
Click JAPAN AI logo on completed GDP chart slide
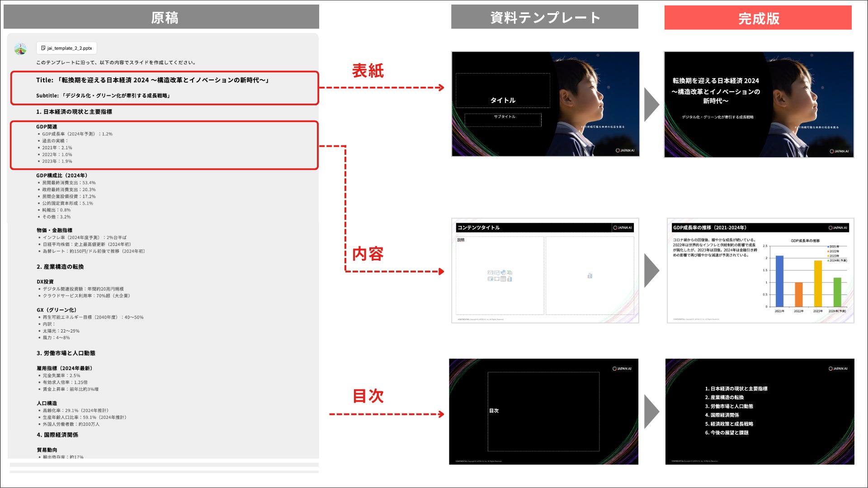[x=838, y=228]
